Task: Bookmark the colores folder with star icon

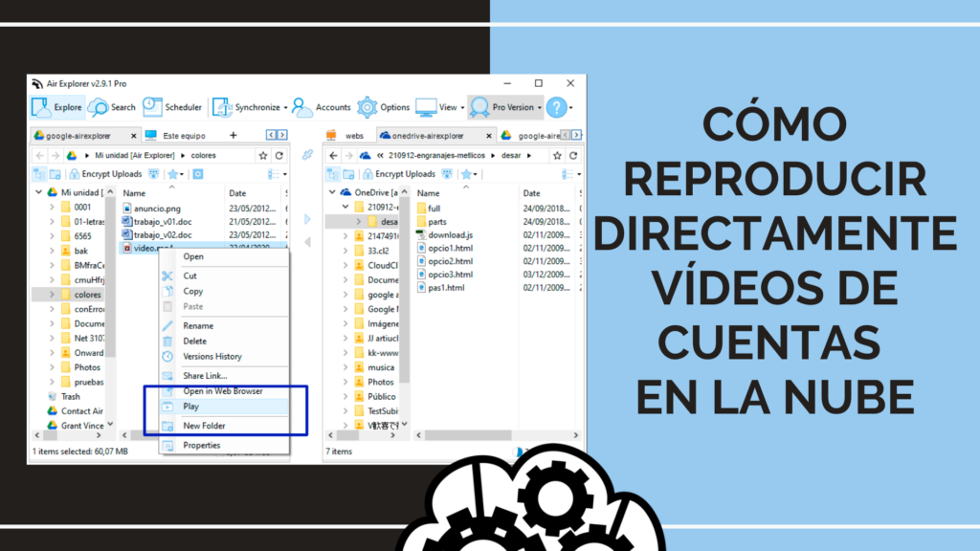Action: 263,156
